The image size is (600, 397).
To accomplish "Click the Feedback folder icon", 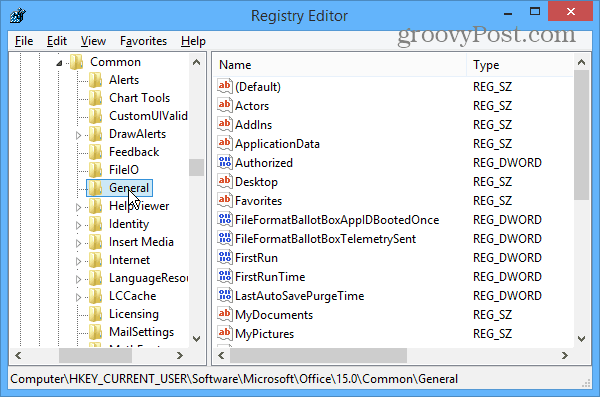I will (x=95, y=152).
